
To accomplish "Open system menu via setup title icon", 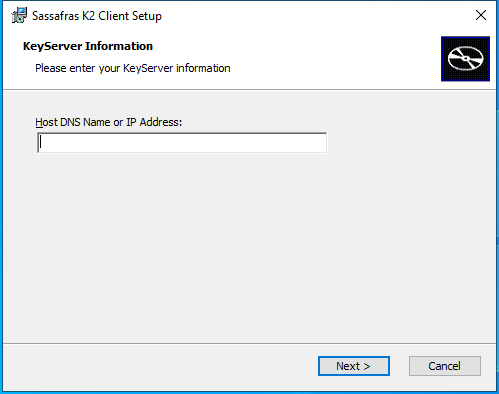I will [19, 15].
